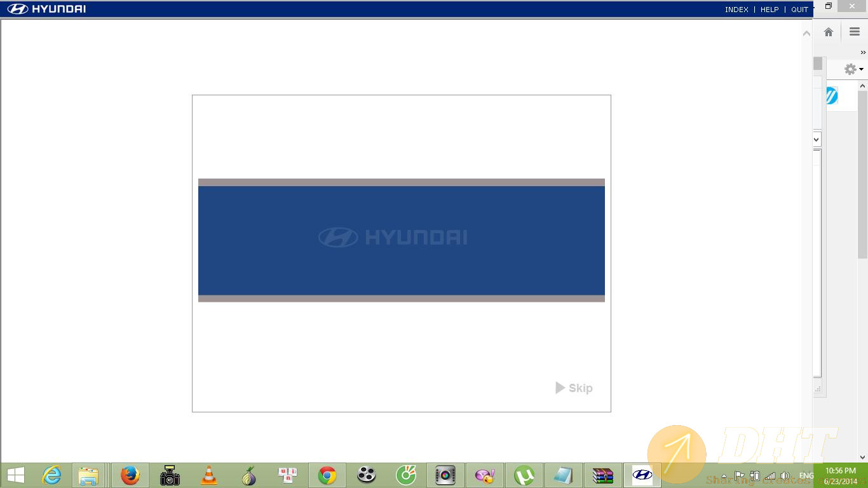Open the camera app in the taskbar
This screenshot has width=868, height=488.
(170, 475)
